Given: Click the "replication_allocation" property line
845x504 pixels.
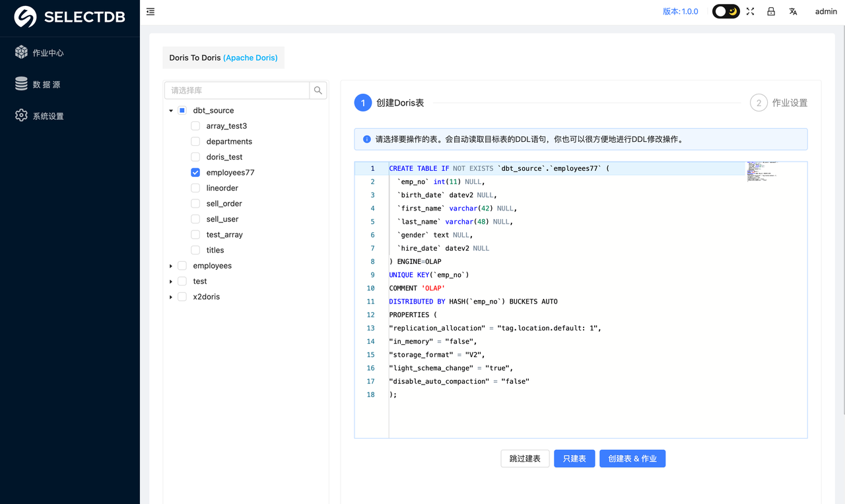Looking at the screenshot, I should [x=495, y=329].
